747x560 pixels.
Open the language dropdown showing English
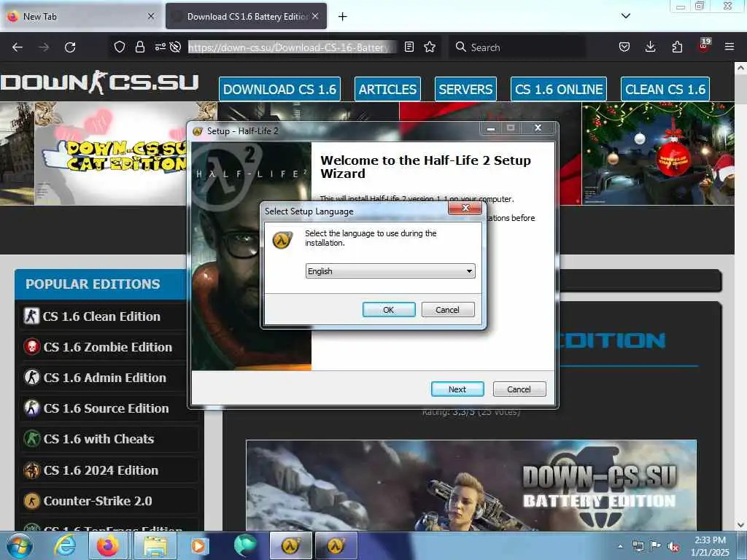tap(390, 271)
